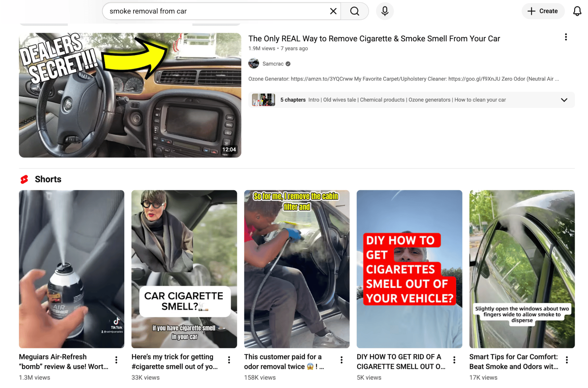Open the Samcrac channel avatar
Image resolution: width=588 pixels, height=388 pixels.
[254, 64]
